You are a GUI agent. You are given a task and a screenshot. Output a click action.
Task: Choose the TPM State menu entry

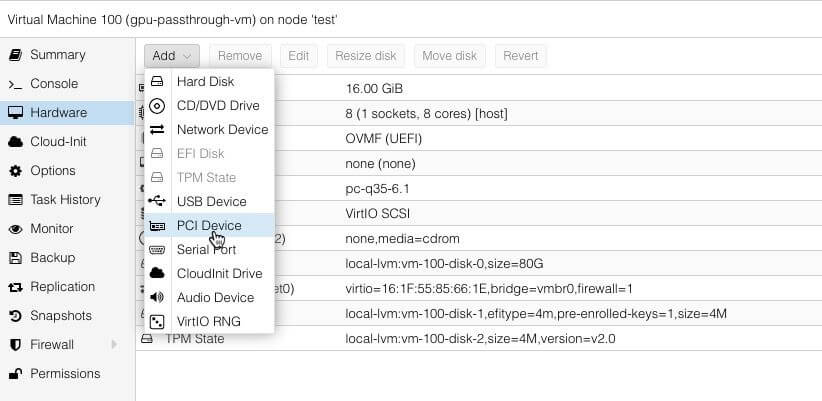click(x=206, y=177)
